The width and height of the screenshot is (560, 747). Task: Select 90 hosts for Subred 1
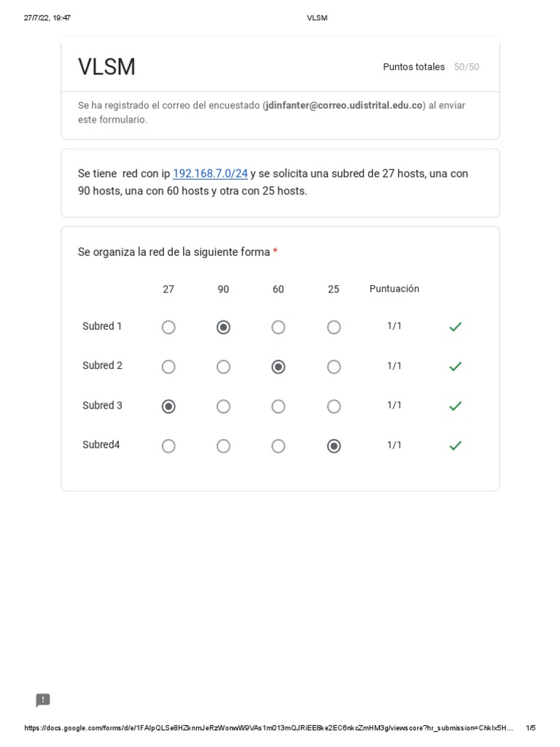pyautogui.click(x=223, y=328)
